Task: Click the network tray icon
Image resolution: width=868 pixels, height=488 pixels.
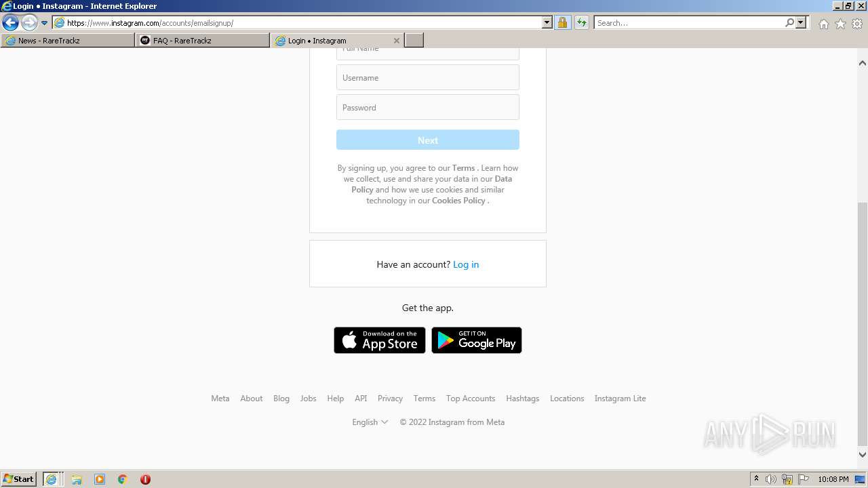Action: click(x=787, y=479)
